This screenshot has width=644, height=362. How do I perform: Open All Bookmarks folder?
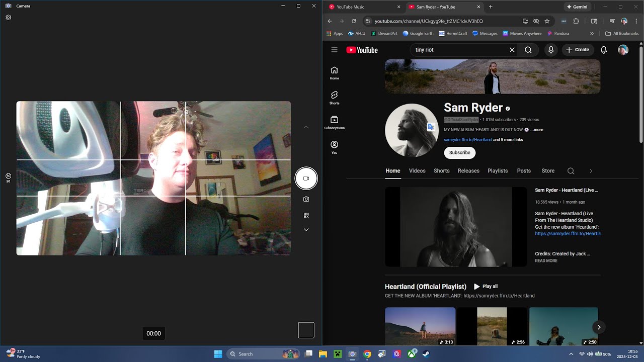(622, 34)
